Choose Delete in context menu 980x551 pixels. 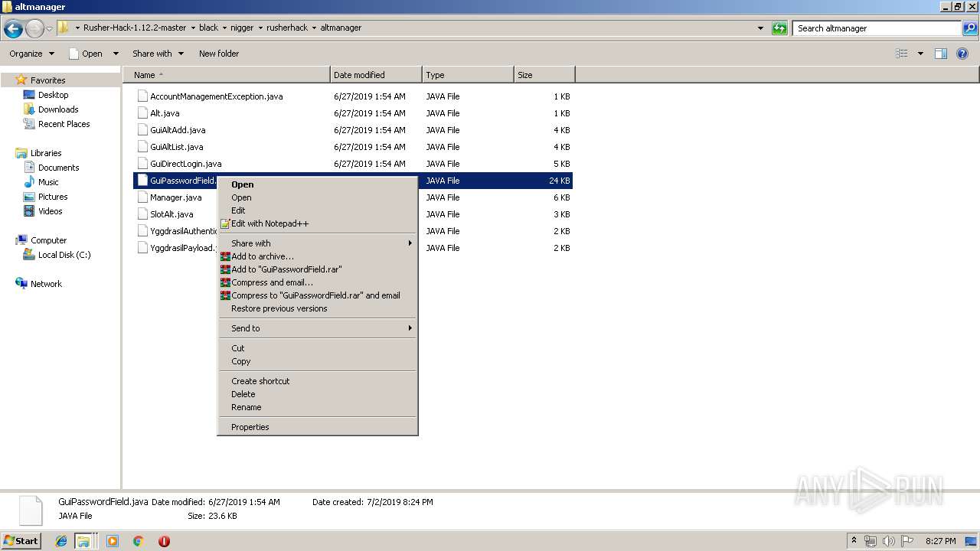[318, 394]
